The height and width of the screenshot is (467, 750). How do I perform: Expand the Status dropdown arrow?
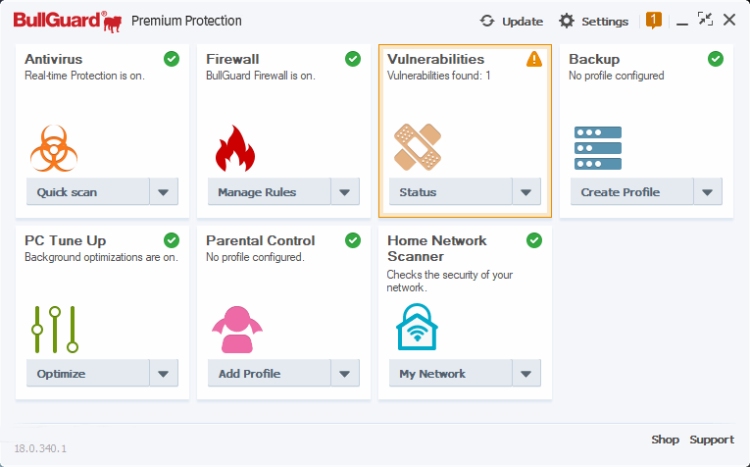[526, 192]
